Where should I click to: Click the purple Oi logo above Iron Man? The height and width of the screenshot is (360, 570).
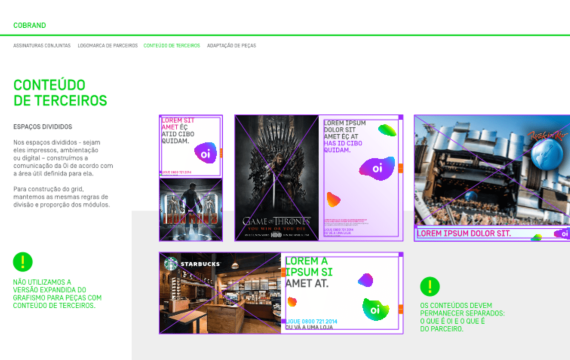(206, 153)
